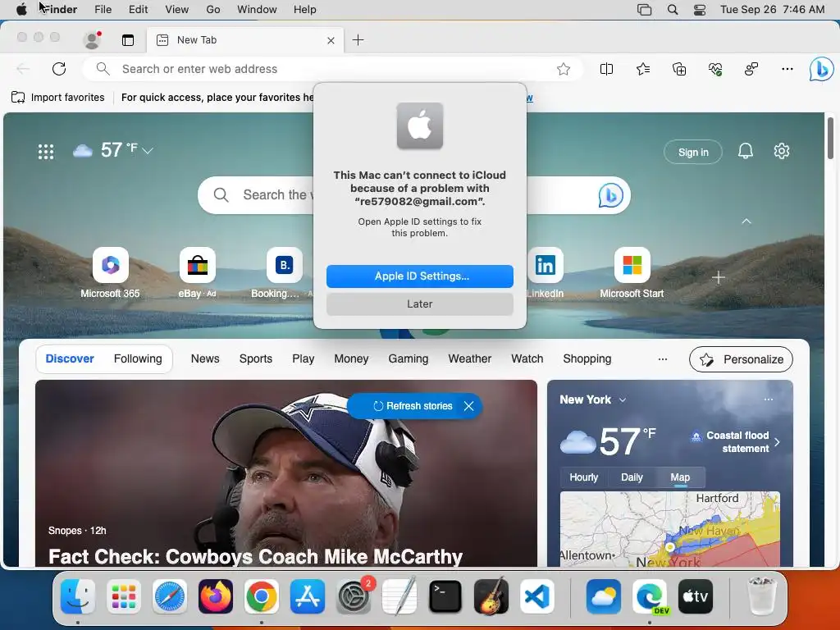The image size is (840, 630).
Task: Open the Sports feed category
Action: (256, 359)
